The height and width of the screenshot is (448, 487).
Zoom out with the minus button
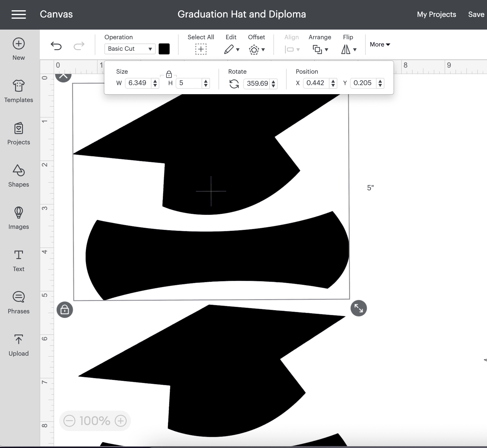point(69,421)
